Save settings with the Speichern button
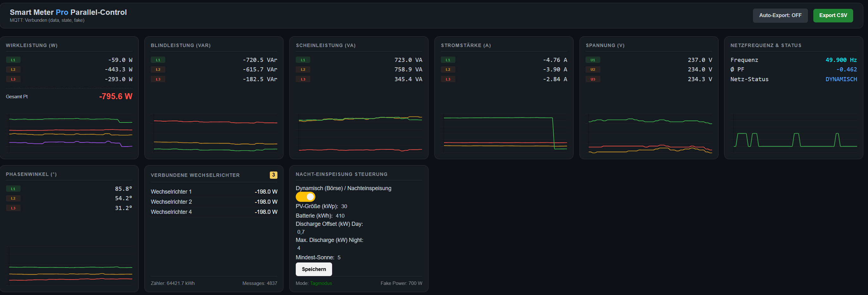 click(314, 269)
